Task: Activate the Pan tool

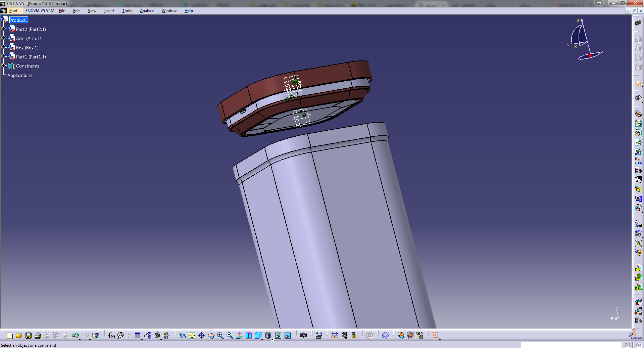Action: coord(201,335)
